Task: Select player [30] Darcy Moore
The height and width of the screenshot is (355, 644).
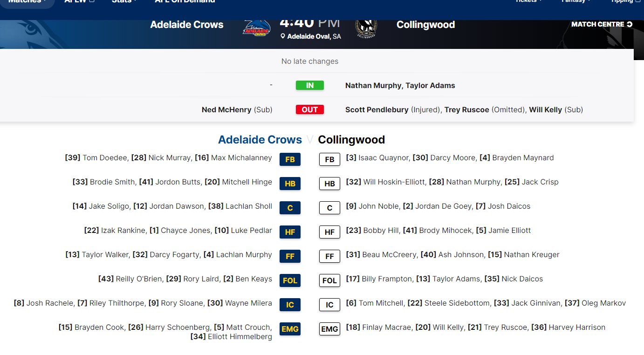Action: tap(445, 158)
